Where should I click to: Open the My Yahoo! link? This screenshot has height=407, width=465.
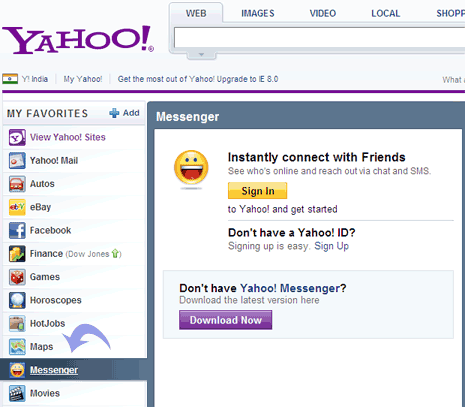point(83,79)
